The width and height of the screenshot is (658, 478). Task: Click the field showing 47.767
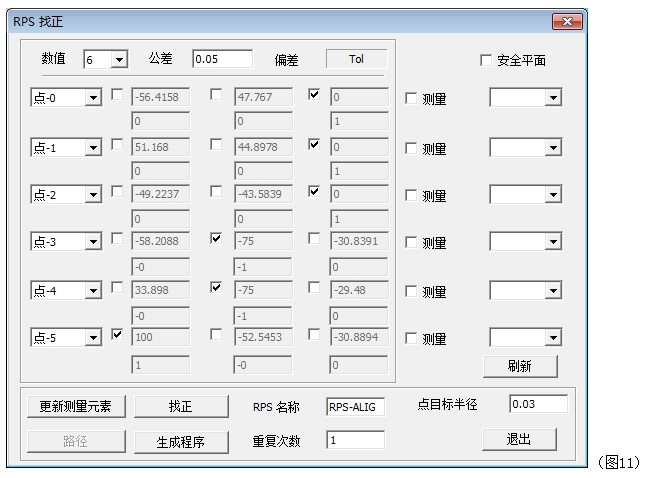coord(263,97)
